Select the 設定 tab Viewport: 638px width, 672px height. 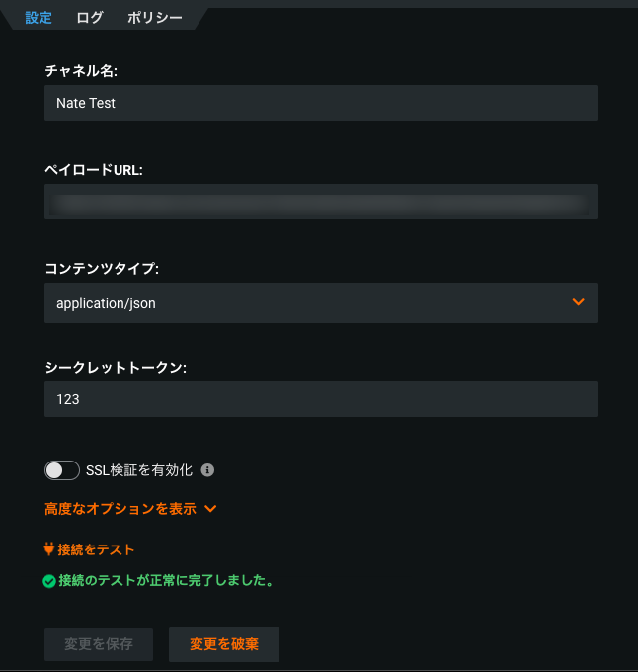(39, 18)
